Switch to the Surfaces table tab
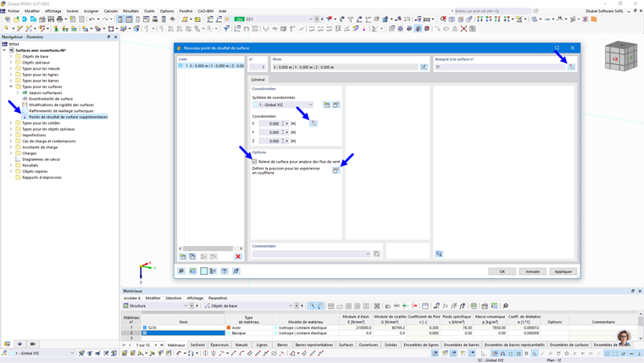644x363 pixels. pyautogui.click(x=346, y=345)
